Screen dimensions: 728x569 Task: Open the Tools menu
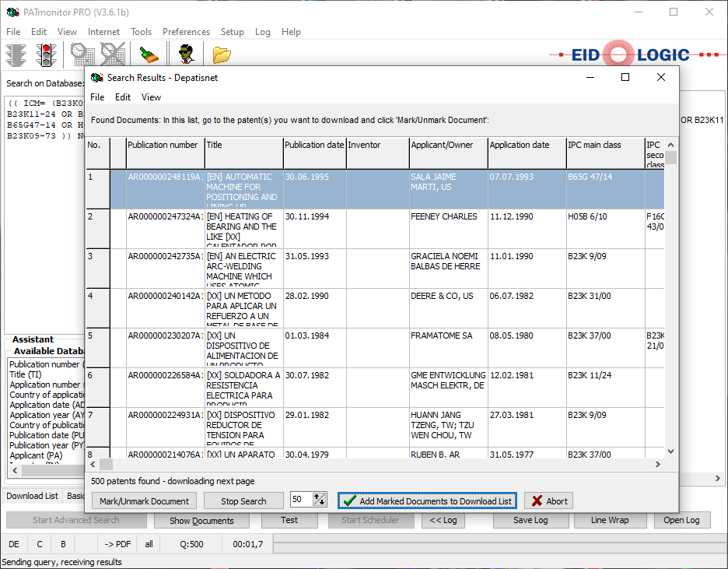tap(141, 32)
